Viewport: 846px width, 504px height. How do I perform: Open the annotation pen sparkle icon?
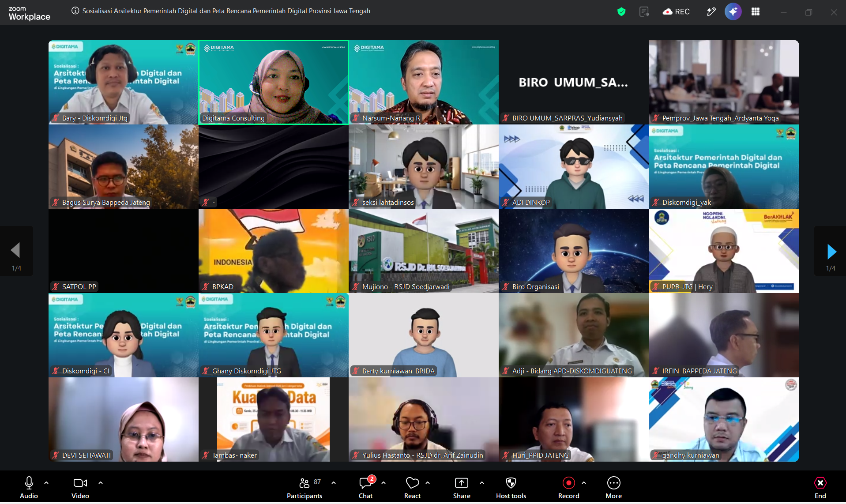711,12
